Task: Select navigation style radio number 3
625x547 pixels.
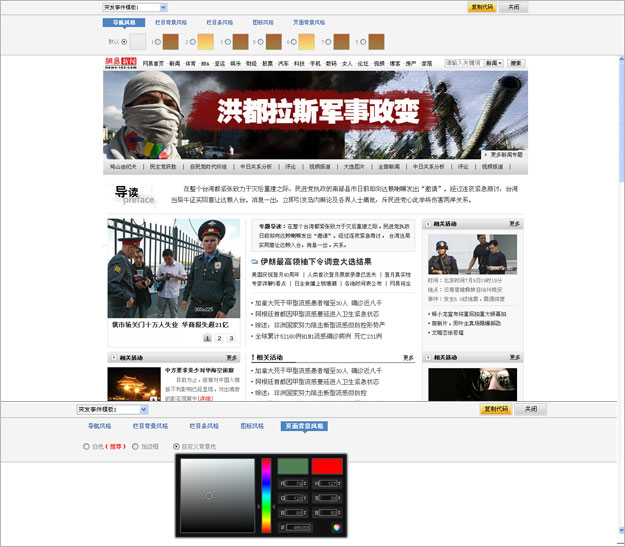Action: pyautogui.click(x=227, y=41)
